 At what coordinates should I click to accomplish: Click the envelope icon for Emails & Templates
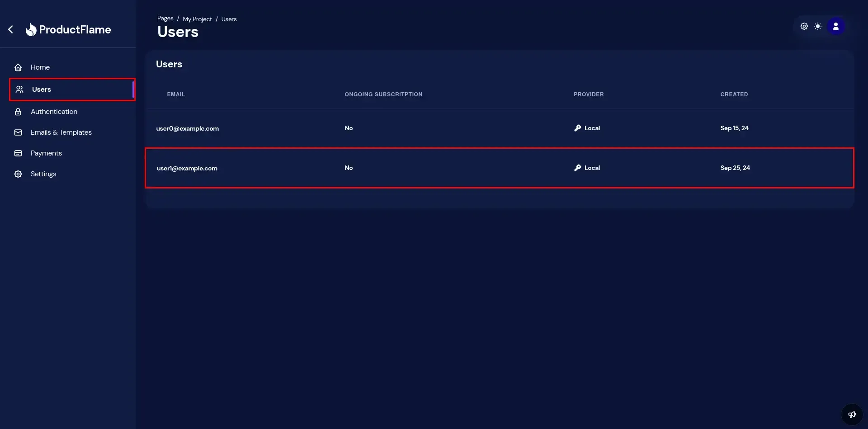point(18,132)
